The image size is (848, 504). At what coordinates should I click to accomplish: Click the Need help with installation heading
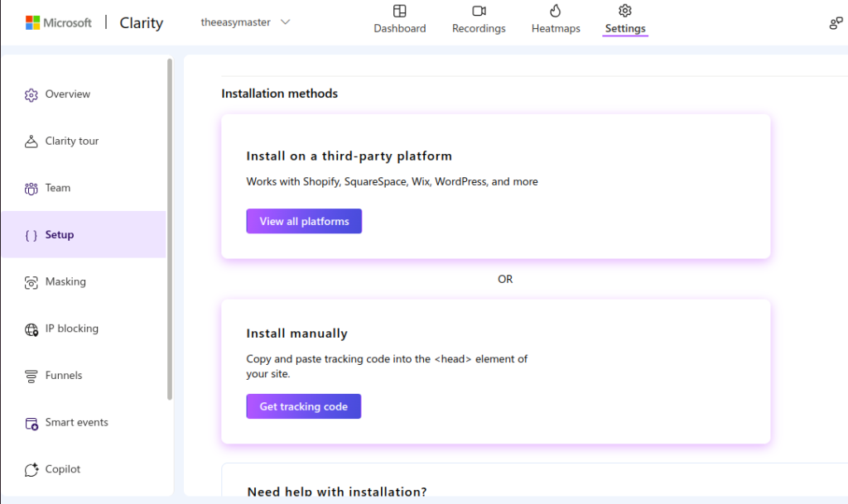[x=337, y=491]
